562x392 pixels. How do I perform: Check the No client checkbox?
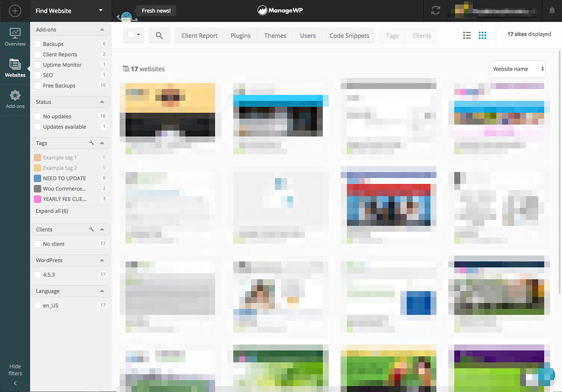tap(37, 244)
